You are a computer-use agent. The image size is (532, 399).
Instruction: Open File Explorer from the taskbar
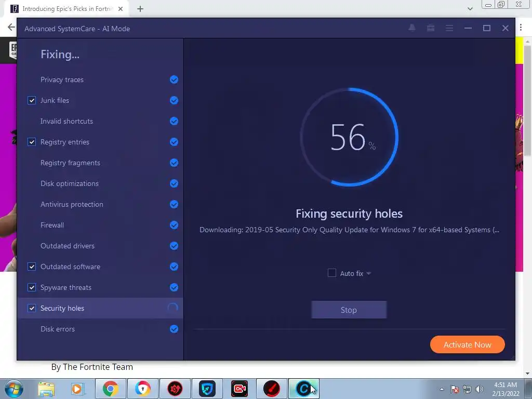pos(46,389)
